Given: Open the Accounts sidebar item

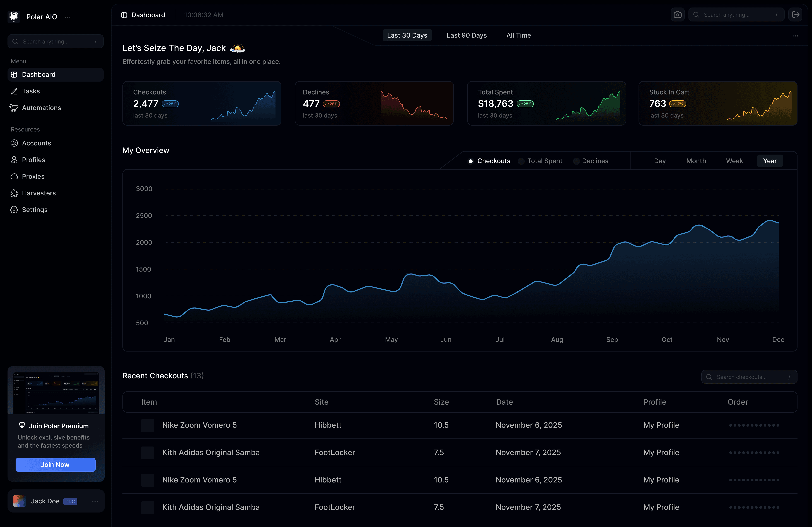Looking at the screenshot, I should coord(36,143).
